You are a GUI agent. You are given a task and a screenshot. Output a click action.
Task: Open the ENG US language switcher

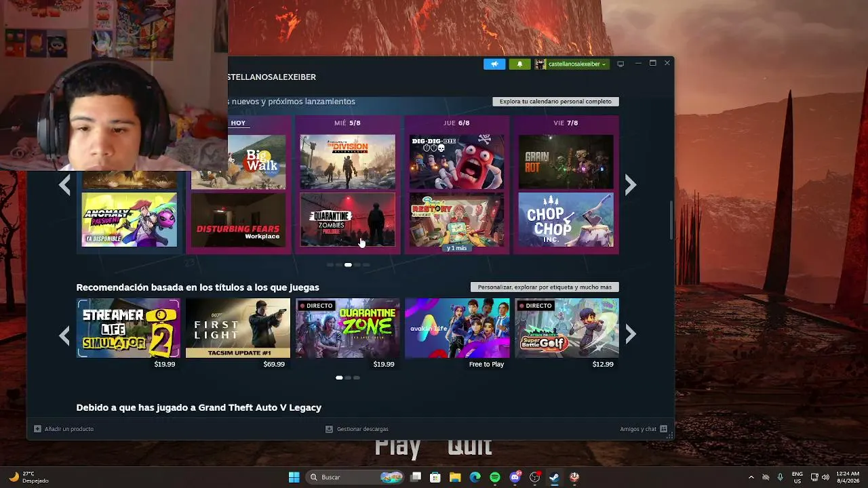797,477
